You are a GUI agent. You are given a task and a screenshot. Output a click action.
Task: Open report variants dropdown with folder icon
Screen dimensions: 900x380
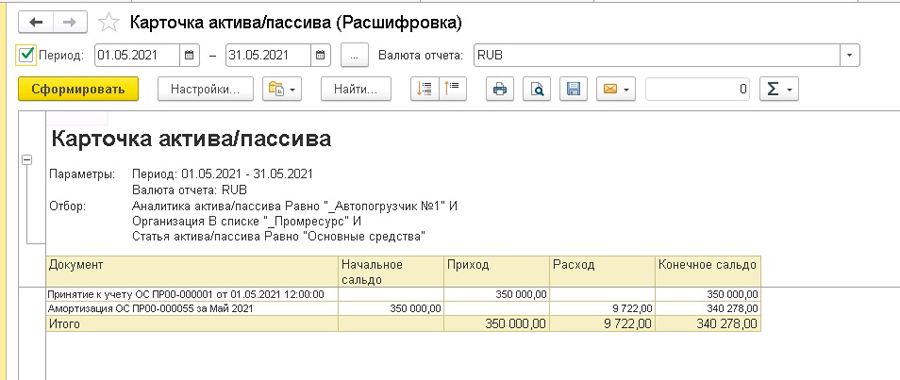coord(282,89)
